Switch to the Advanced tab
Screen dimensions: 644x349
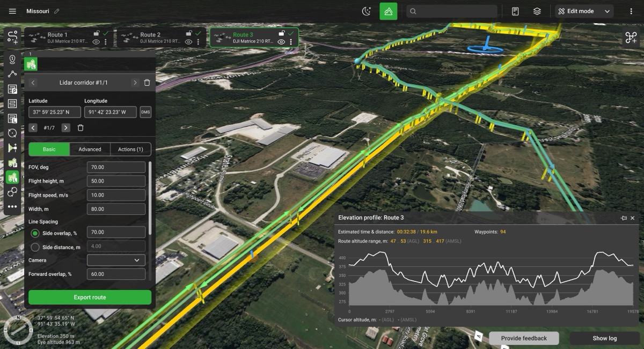coord(90,149)
